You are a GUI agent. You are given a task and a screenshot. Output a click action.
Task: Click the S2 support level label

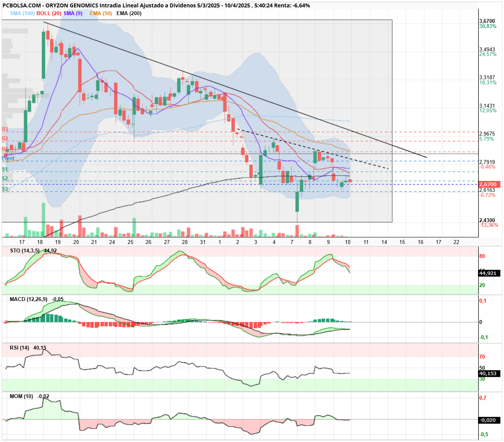pyautogui.click(x=5, y=179)
